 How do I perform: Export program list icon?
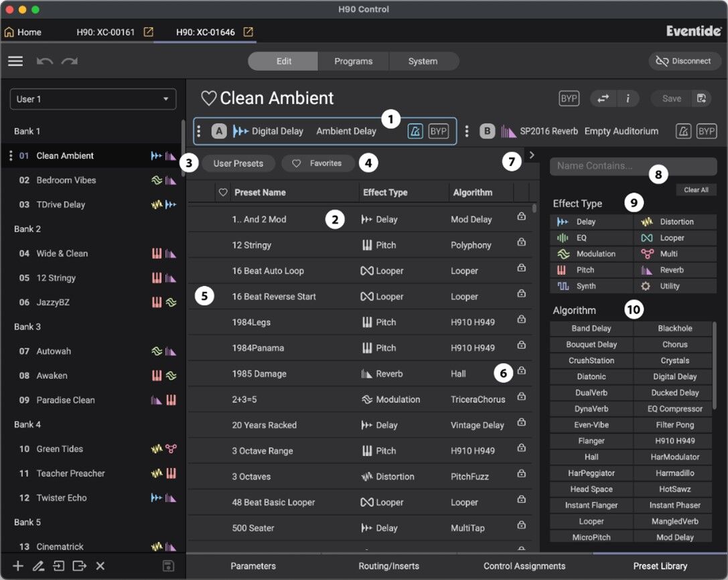coord(80,566)
